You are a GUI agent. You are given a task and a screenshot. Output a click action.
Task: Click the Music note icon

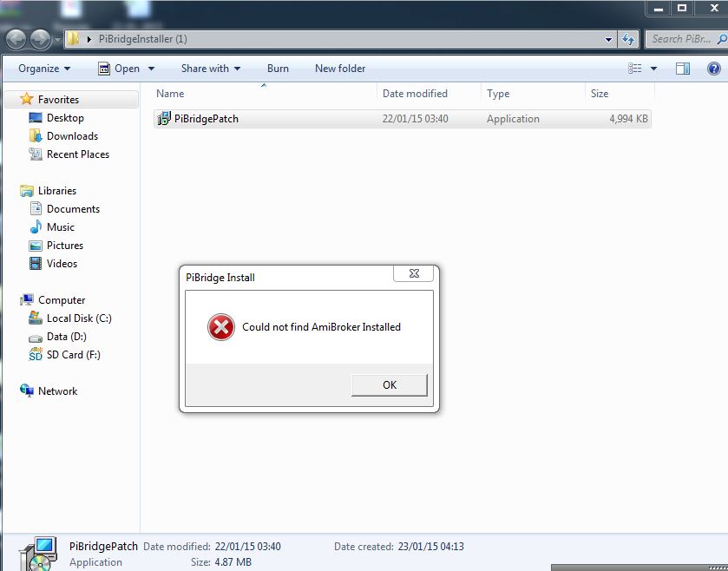click(36, 226)
